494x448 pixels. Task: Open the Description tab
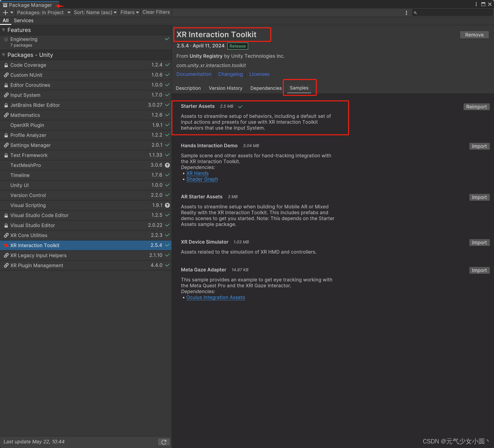[x=188, y=88]
